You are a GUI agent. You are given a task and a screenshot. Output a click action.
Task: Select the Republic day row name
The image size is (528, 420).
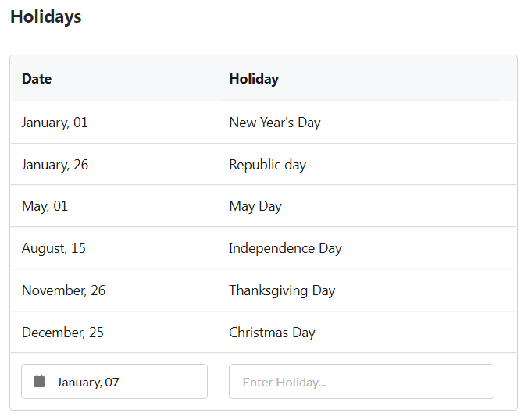tap(268, 165)
